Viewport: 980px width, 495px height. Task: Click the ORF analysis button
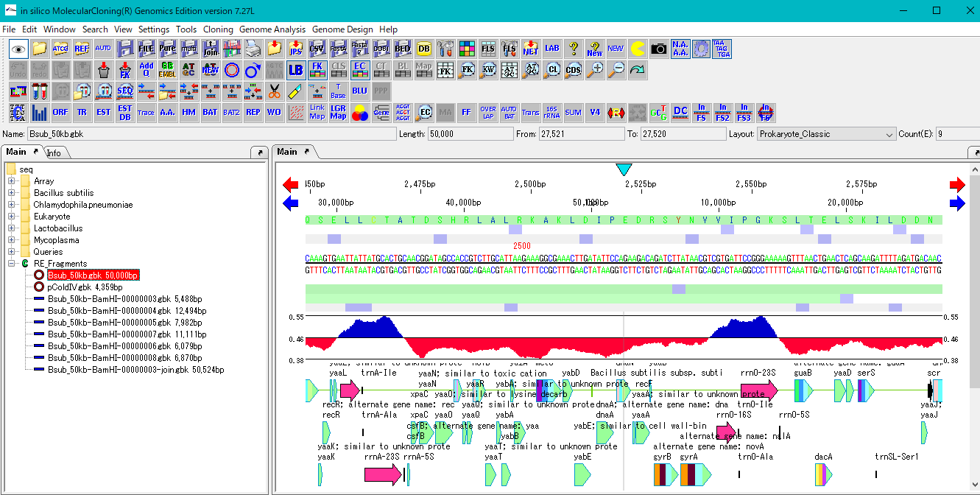[61, 113]
